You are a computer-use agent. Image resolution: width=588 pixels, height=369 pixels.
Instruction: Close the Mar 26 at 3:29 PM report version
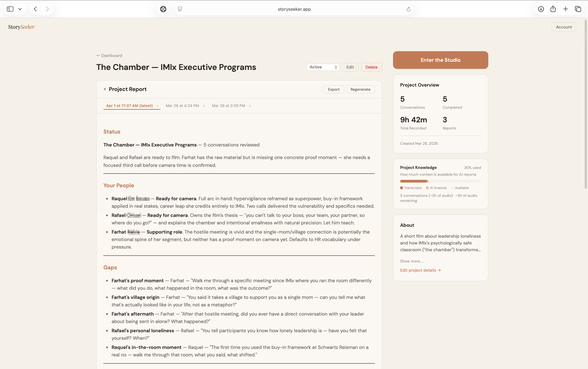coord(250,105)
